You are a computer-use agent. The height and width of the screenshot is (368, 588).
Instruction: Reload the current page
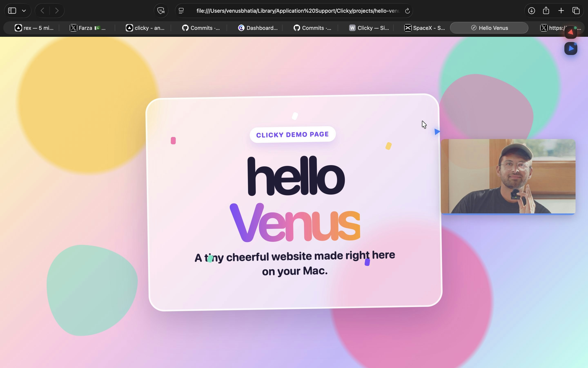(408, 11)
